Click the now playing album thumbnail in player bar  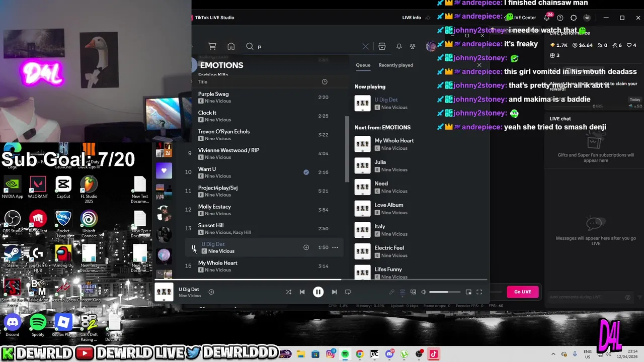164,292
